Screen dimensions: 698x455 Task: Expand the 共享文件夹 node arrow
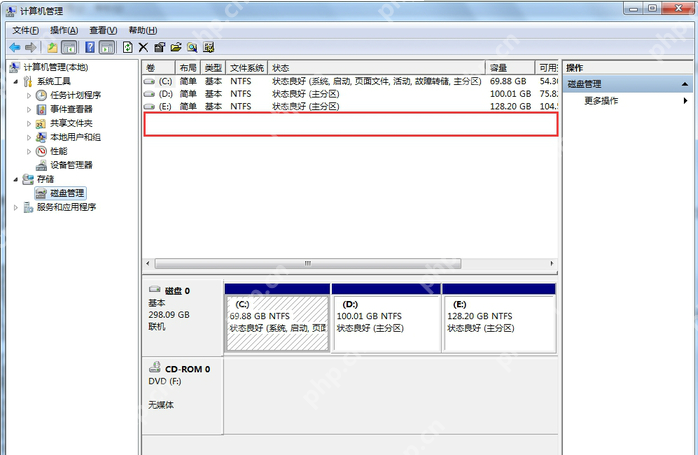[x=28, y=123]
